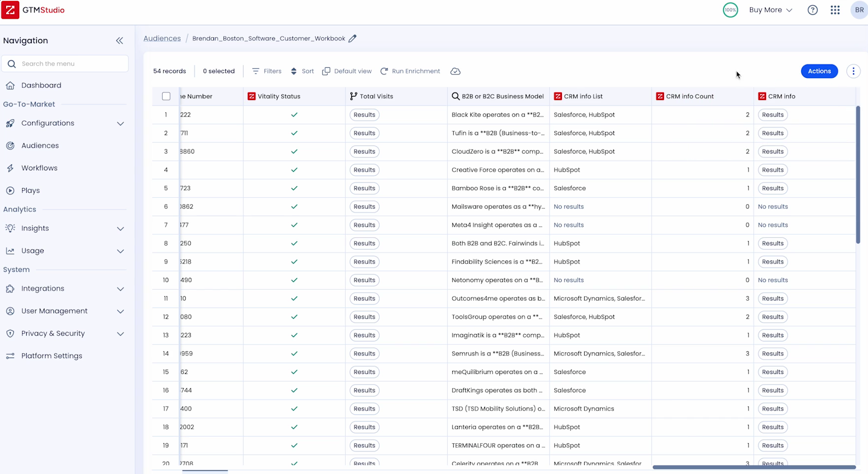868x474 pixels.
Task: Expand the Integrations menu chevron
Action: [120, 289]
